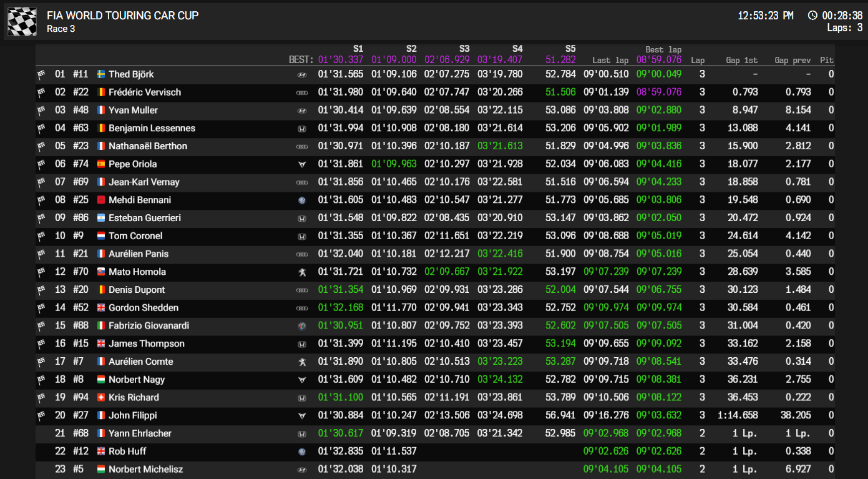This screenshot has height=479, width=868.
Task: Click the clock icon beside session timer
Action: coord(812,16)
